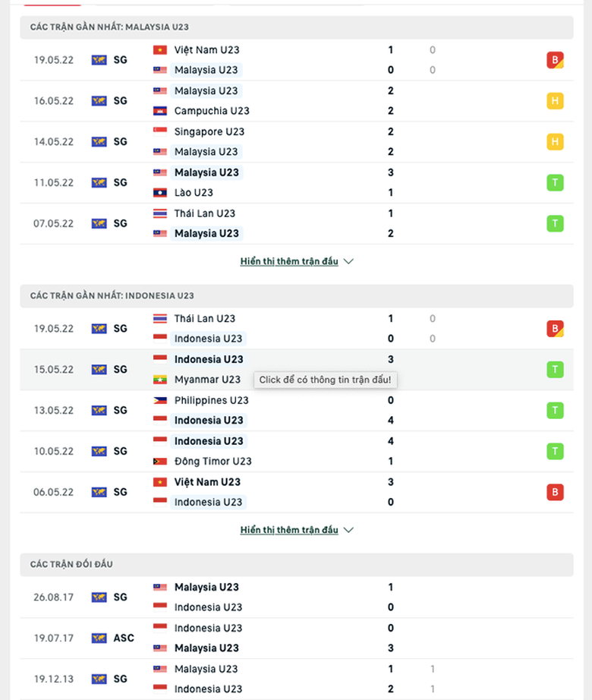Image resolution: width=592 pixels, height=700 pixels.
Task: Click the SEA Games competition icon for 26.08.17 match
Action: point(99,598)
